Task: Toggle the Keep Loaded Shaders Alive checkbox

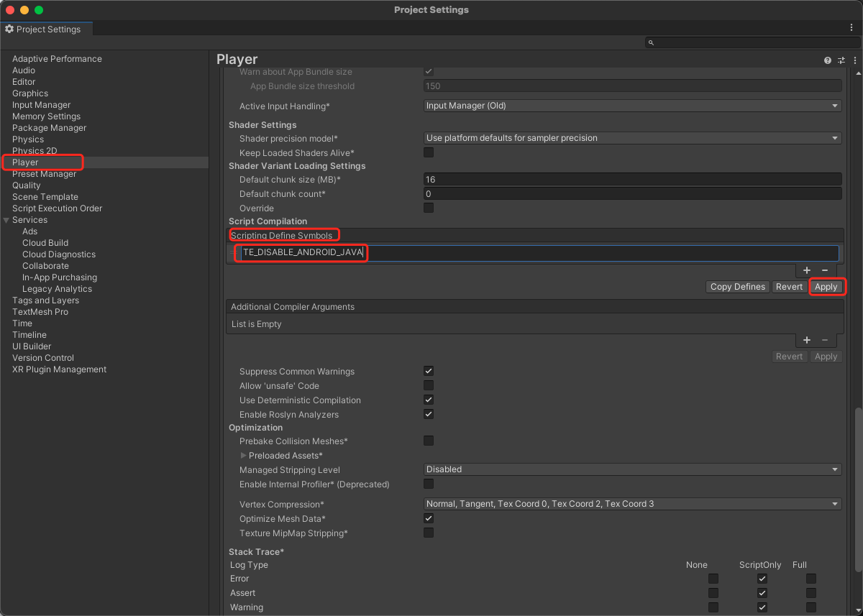Action: pyautogui.click(x=429, y=153)
